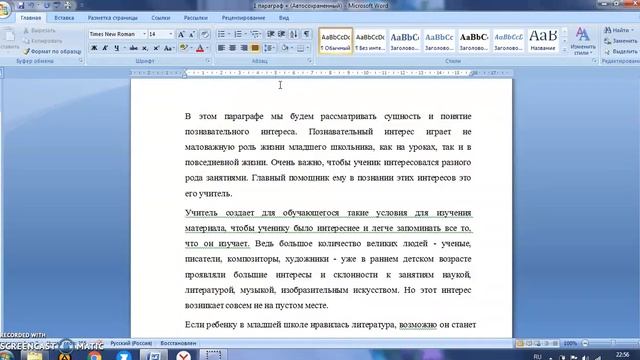Screen dimensions: 640x360
Task: Click the Line Spacing icon
Action: [x=268, y=48]
